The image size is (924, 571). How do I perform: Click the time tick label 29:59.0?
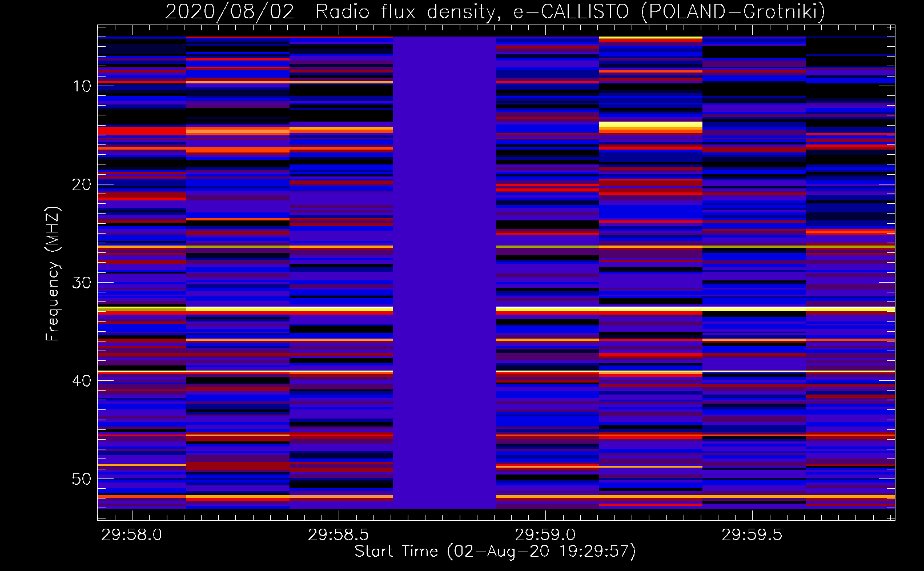tap(545, 535)
